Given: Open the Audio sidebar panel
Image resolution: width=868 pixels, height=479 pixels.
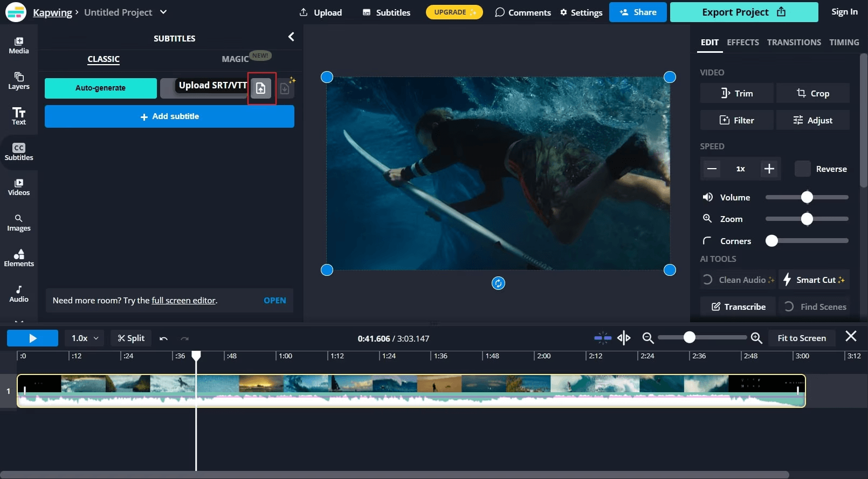Looking at the screenshot, I should tap(19, 294).
